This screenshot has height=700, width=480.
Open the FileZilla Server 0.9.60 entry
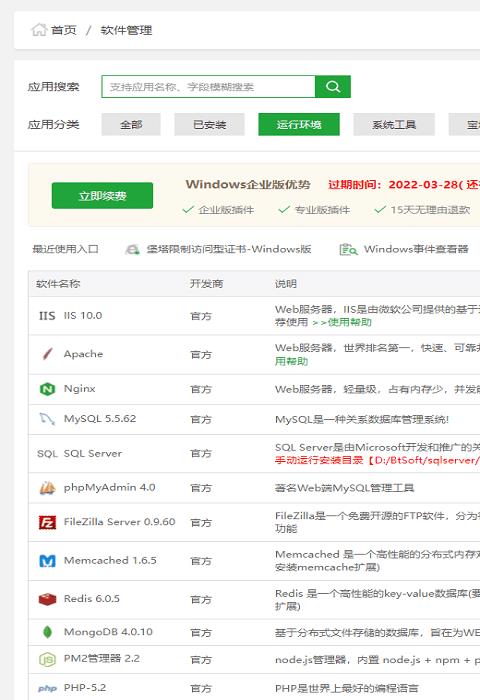point(120,521)
